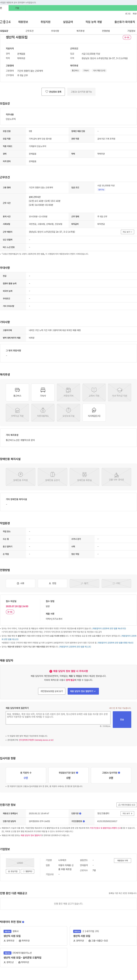The width and height of the screenshot is (137, 980).
Task: Open 영화사 생산직 사원 모집 recommendation card
Action: (34, 936)
